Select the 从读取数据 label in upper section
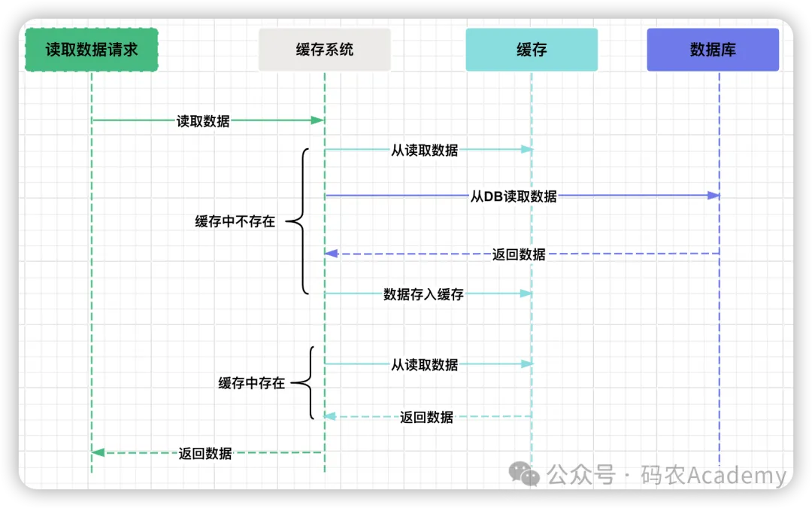This screenshot has width=812, height=508. 426,149
